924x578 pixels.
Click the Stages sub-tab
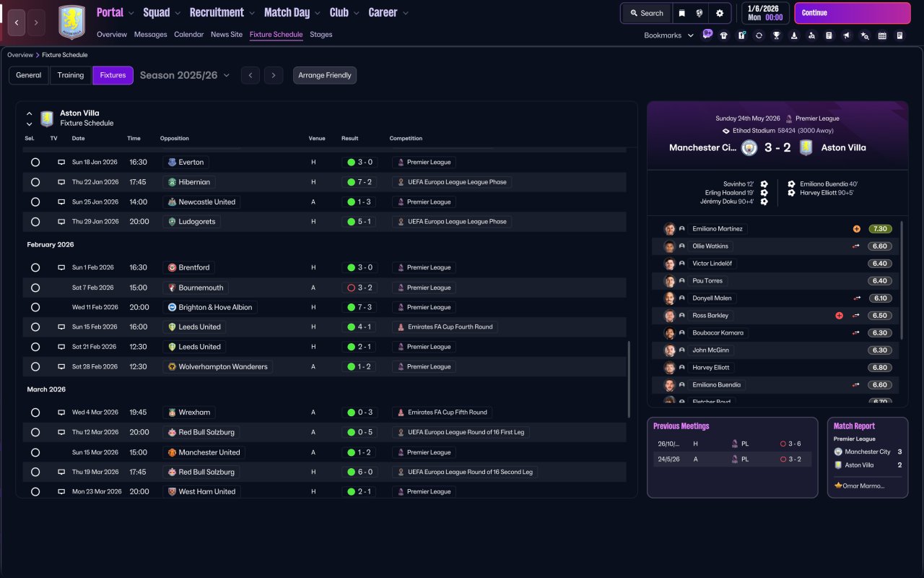pos(321,35)
